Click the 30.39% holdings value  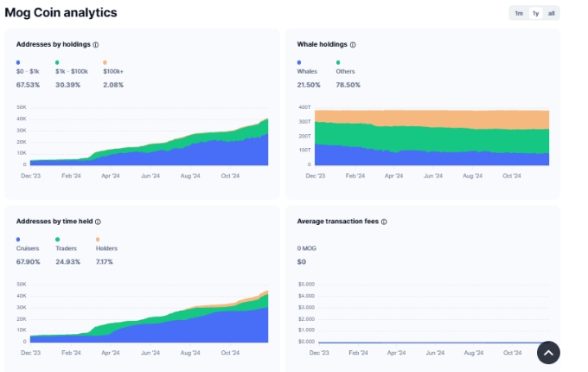(x=67, y=85)
